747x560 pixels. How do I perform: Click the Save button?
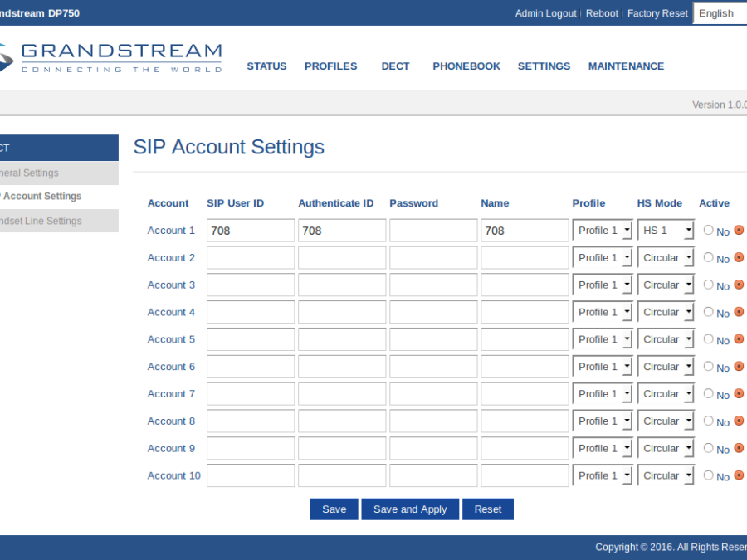point(334,509)
